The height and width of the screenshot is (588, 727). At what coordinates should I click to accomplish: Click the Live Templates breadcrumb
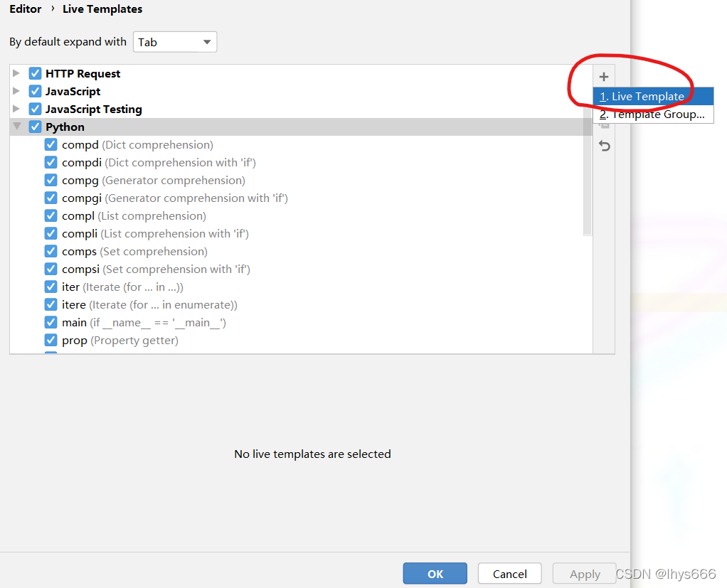point(102,9)
